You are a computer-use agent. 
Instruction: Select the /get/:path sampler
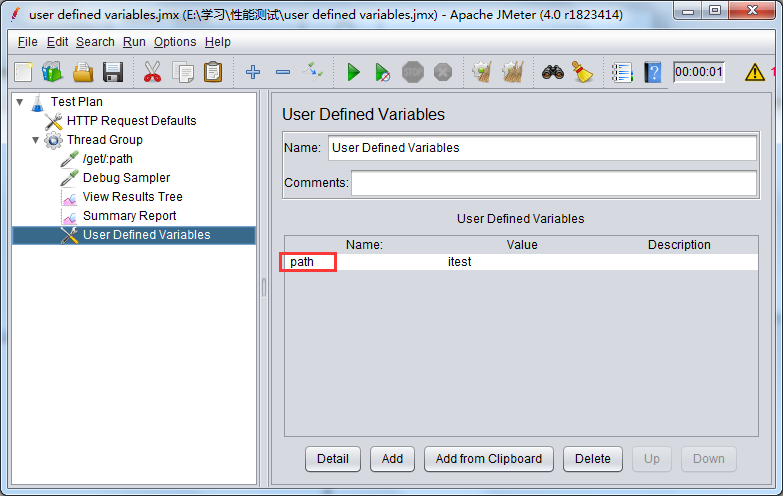tap(108, 159)
